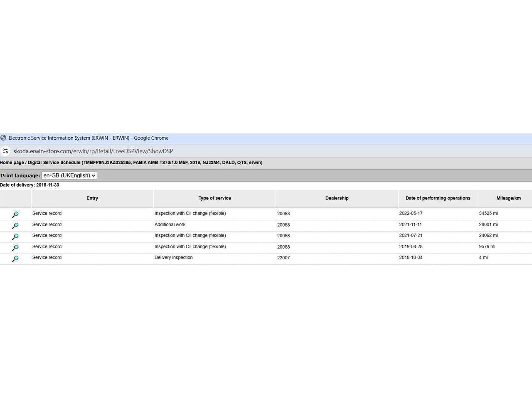Click the Date of delivery 2018-11-30 label

click(30, 185)
